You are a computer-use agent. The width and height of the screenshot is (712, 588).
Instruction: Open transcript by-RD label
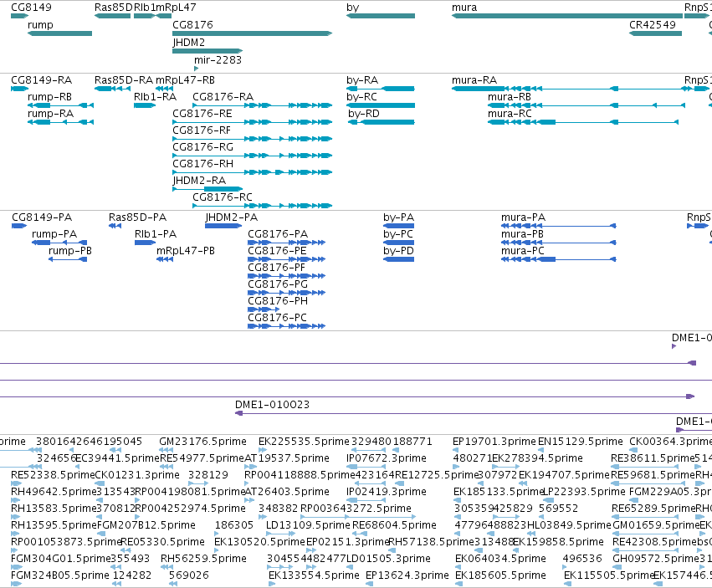coord(364,114)
